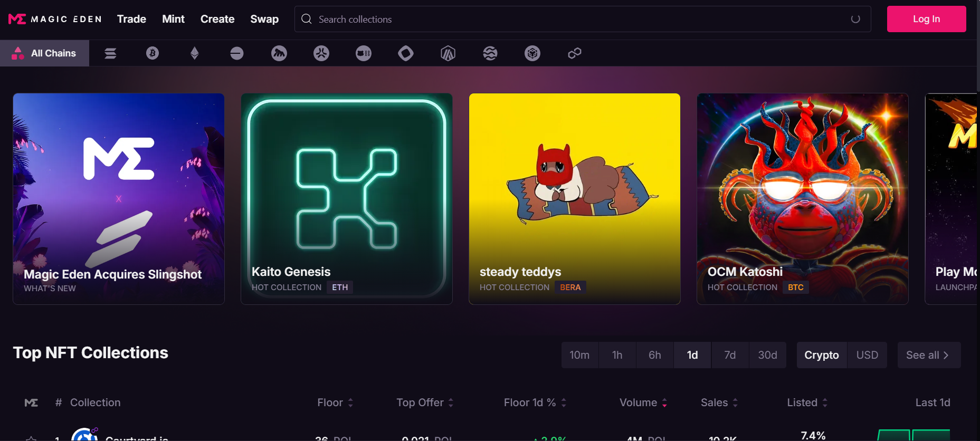The width and height of the screenshot is (980, 441).
Task: Set time range to 6h
Action: click(655, 355)
